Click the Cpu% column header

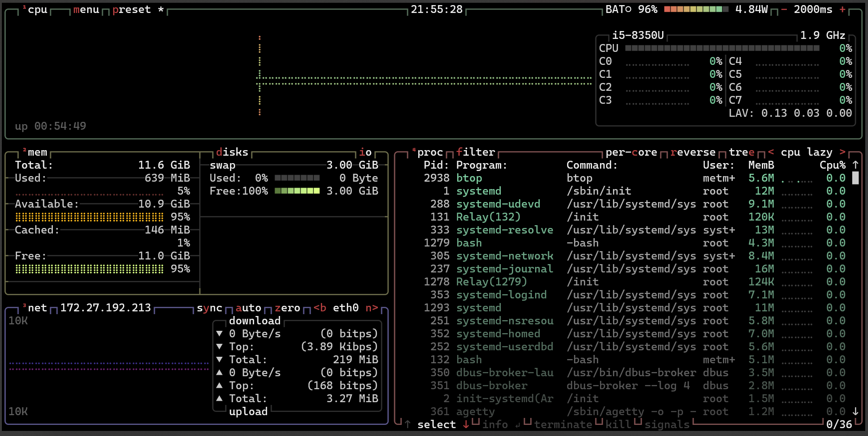pos(833,165)
